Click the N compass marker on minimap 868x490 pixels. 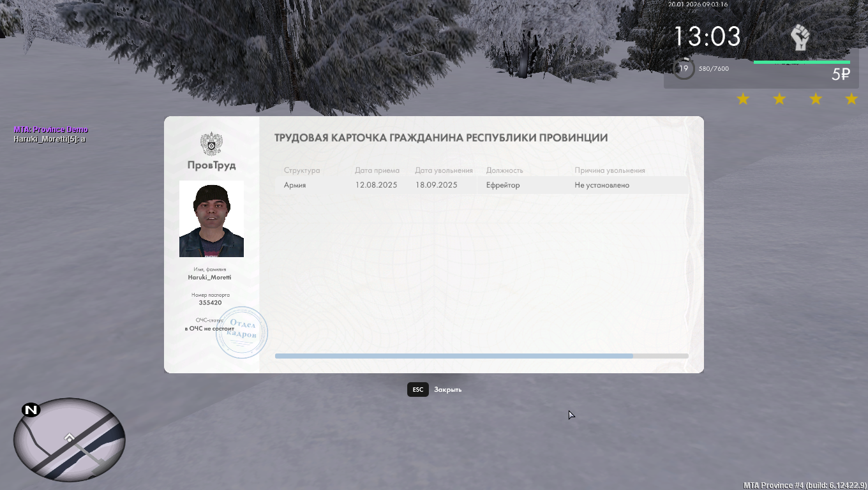point(31,410)
